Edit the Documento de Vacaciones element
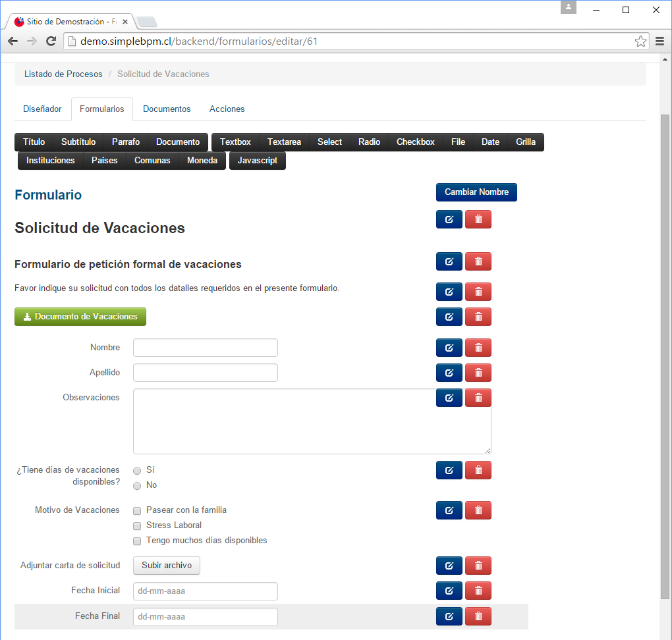The height and width of the screenshot is (640, 672). coord(449,317)
